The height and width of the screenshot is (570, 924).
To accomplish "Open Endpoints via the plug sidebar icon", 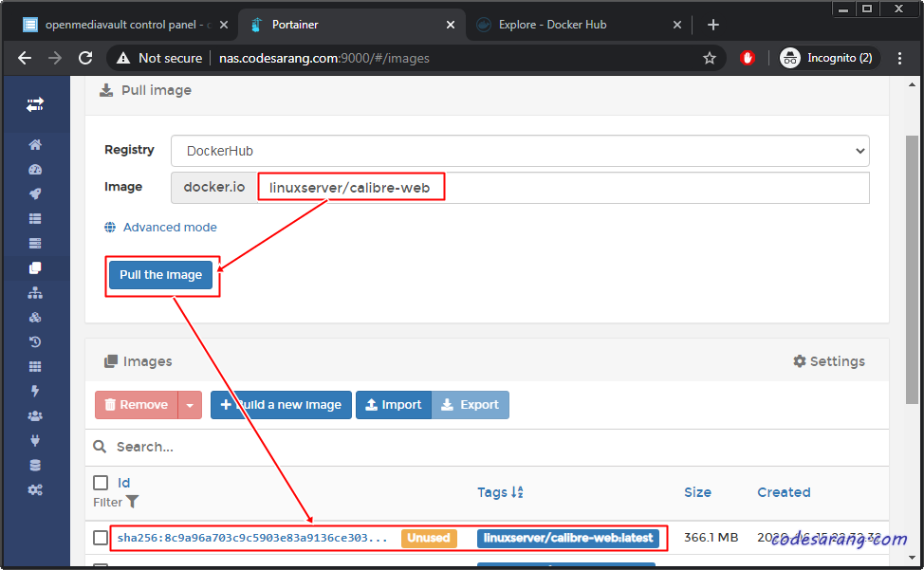I will (x=35, y=440).
